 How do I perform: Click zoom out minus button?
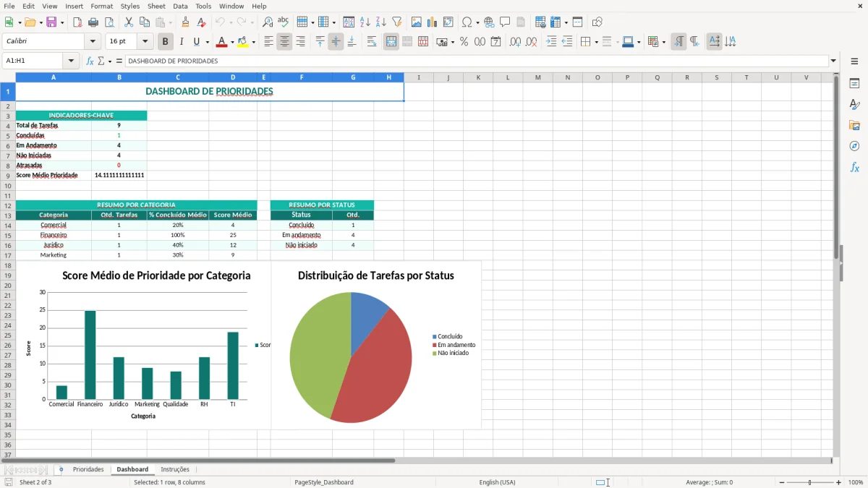click(782, 482)
